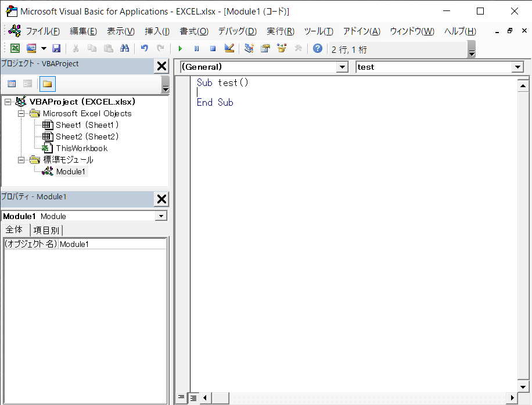Pause execution with the Break icon
The width and height of the screenshot is (532, 405).
[x=196, y=49]
